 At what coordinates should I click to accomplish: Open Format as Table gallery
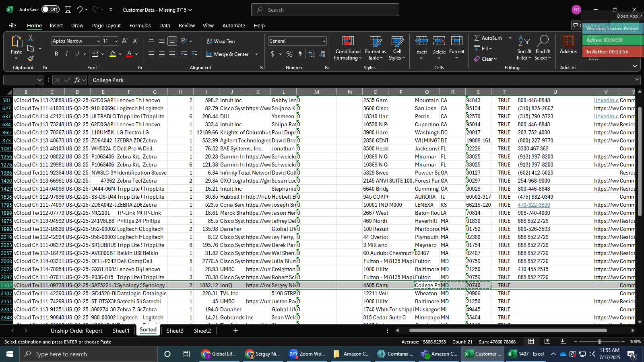click(x=375, y=48)
